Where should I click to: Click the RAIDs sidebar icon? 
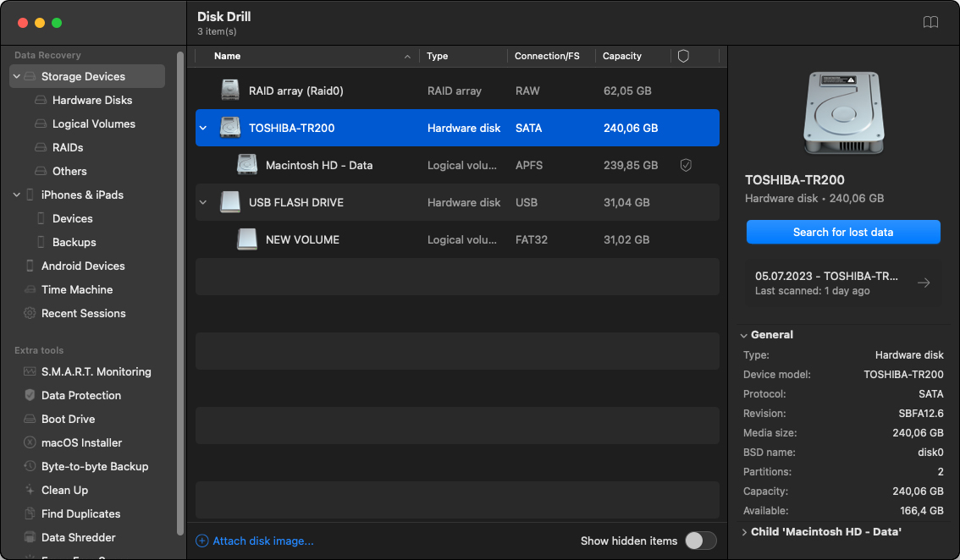click(41, 147)
